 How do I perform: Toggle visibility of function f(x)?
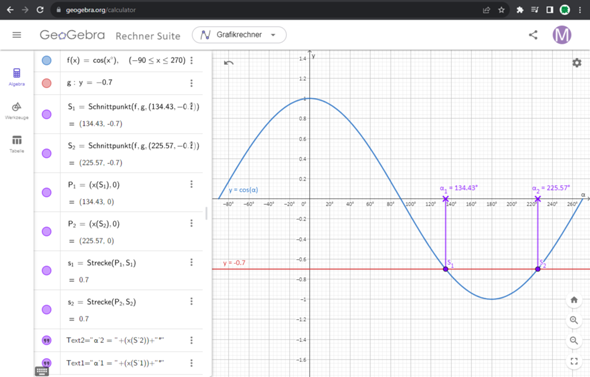(x=47, y=60)
